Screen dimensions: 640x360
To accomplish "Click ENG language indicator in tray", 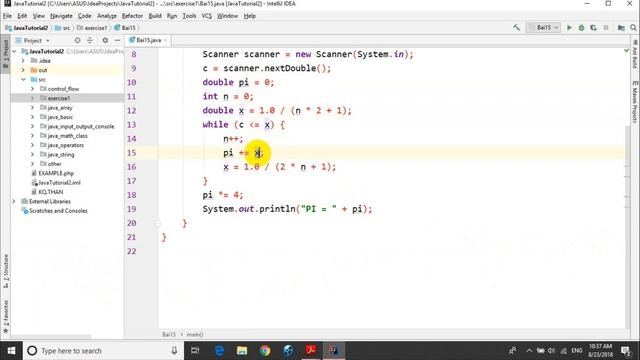I will click(x=577, y=351).
